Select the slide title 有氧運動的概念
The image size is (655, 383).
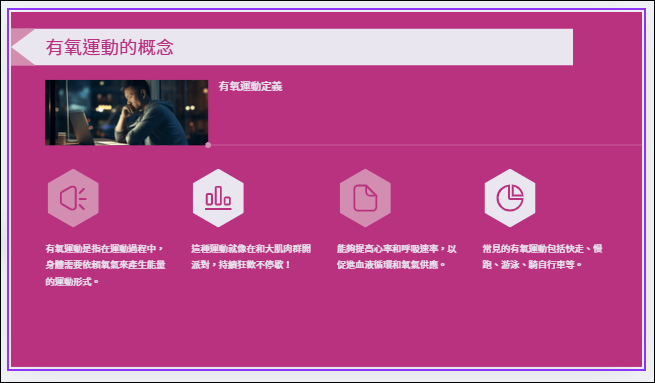109,47
